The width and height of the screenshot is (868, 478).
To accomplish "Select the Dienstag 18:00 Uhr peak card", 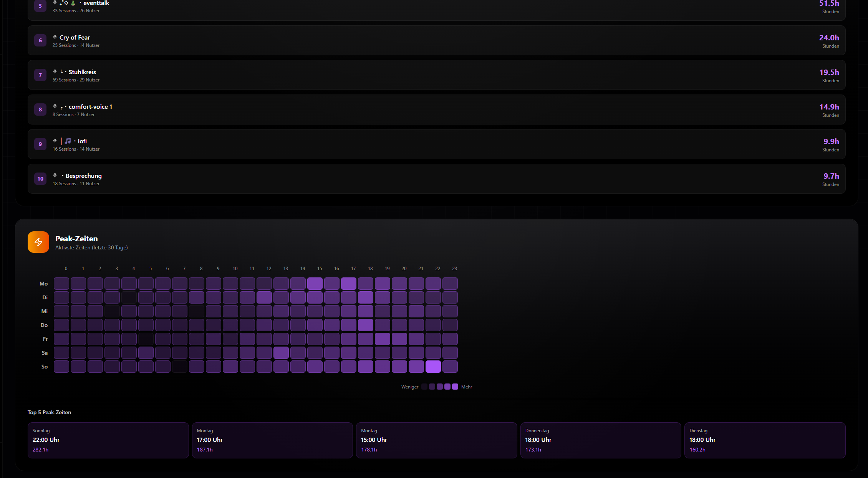I will point(765,440).
